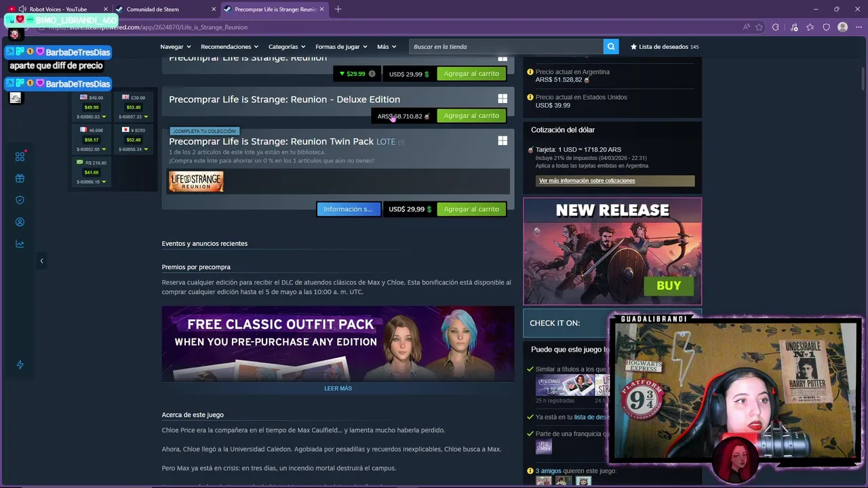Click browser read aloud icon
Image resolution: width=868 pixels, height=488 pixels.
pos(746,27)
